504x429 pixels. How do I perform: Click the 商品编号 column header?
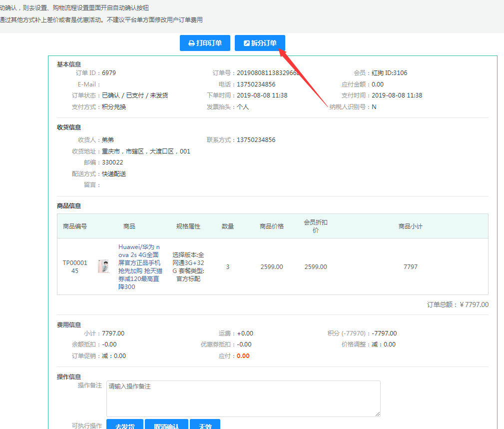pos(75,226)
